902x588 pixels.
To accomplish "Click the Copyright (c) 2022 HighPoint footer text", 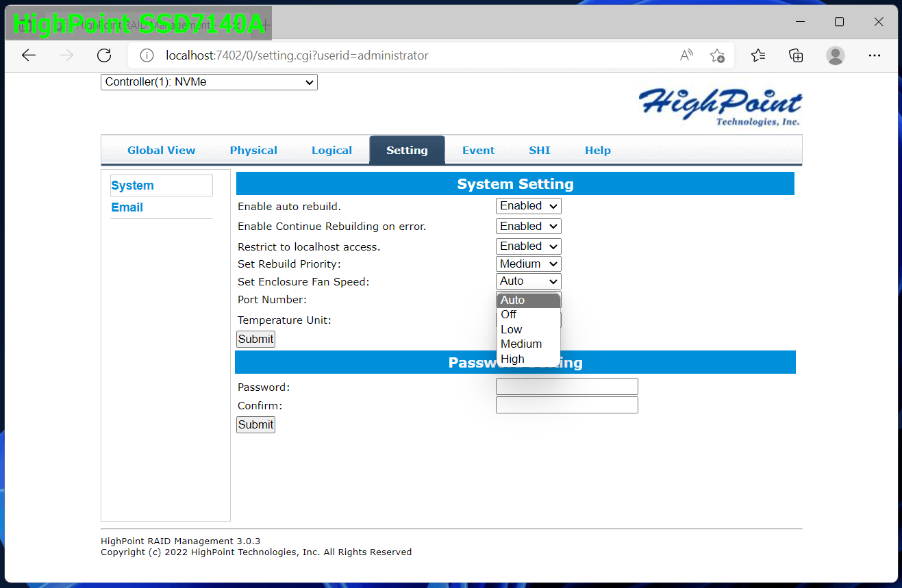I will (x=256, y=552).
